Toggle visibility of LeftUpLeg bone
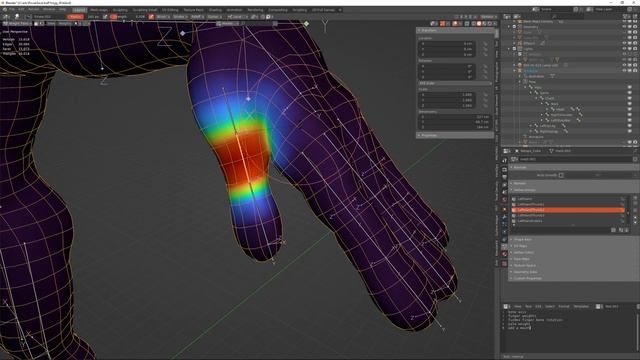This screenshot has width=640, height=360. tap(629, 126)
